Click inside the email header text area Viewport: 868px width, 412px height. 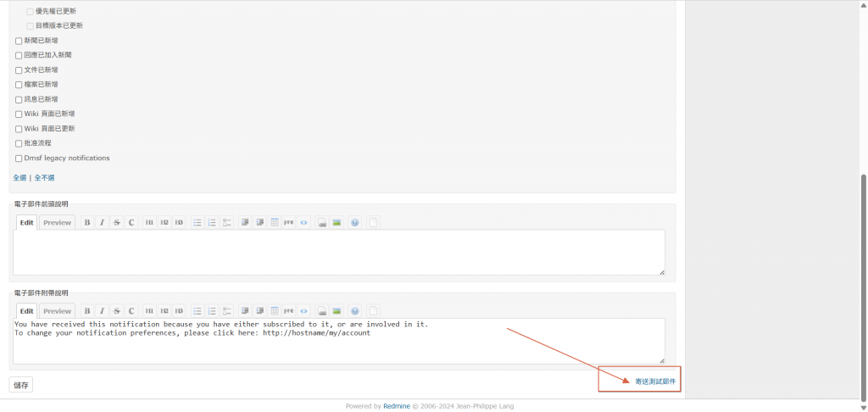pyautogui.click(x=339, y=253)
